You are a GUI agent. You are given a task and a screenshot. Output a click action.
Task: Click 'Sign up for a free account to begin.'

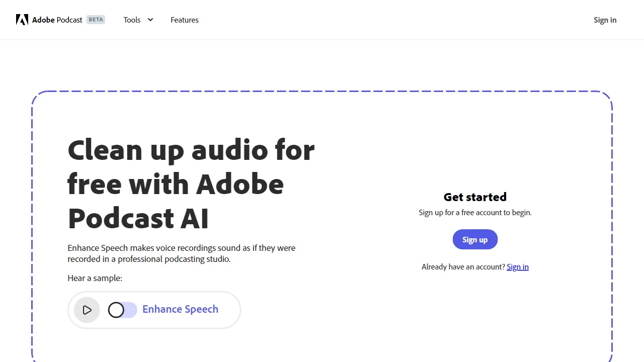click(475, 213)
